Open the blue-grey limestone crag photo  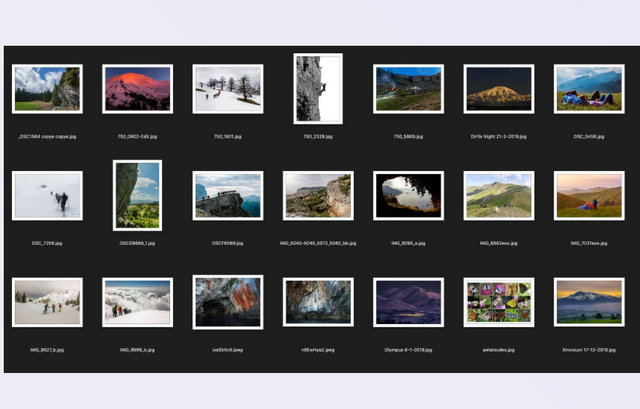[x=318, y=302]
